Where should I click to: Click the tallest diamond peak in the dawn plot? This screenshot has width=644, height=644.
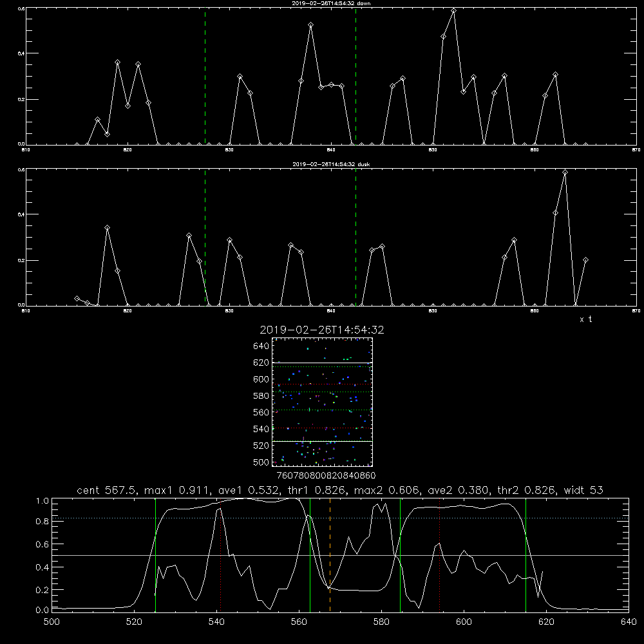[453, 11]
